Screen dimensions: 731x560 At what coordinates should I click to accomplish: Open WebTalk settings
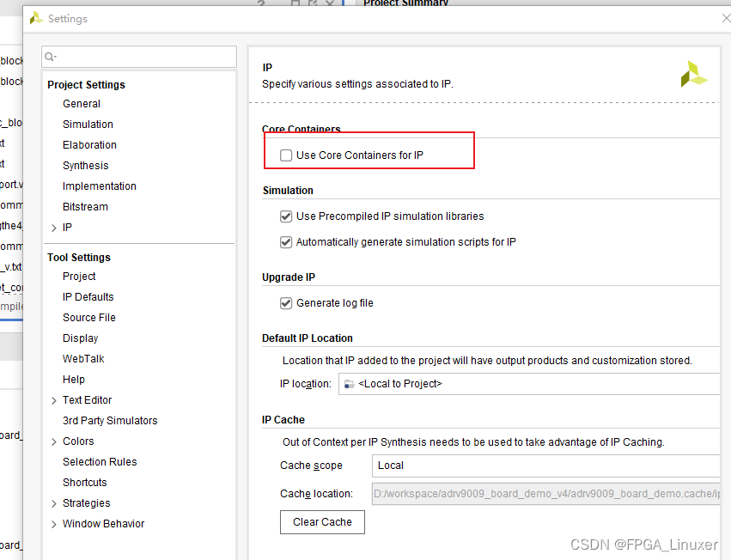pyautogui.click(x=83, y=358)
